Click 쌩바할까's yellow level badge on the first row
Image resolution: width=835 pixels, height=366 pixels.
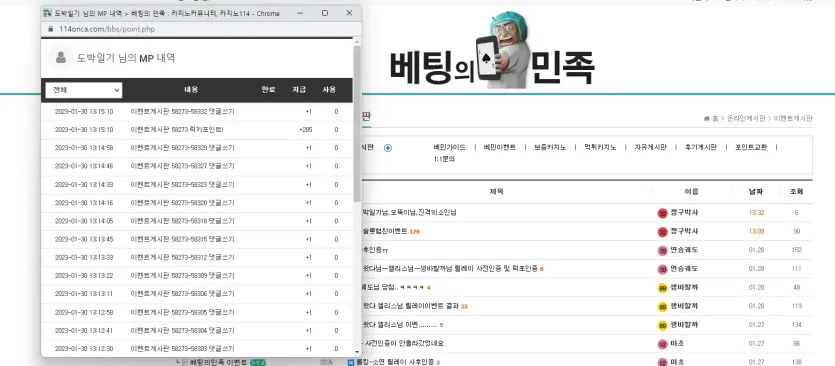pyautogui.click(x=662, y=288)
